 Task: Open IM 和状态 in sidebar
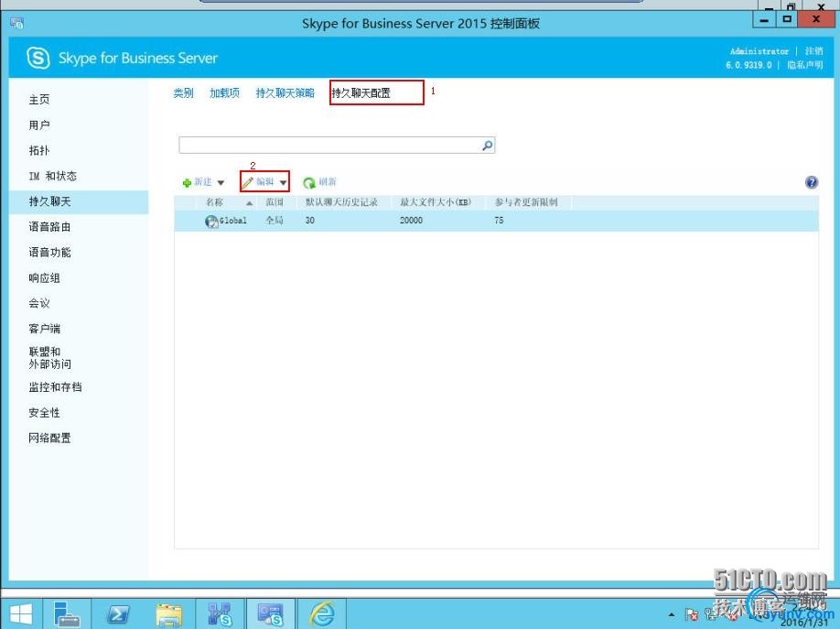(52, 176)
